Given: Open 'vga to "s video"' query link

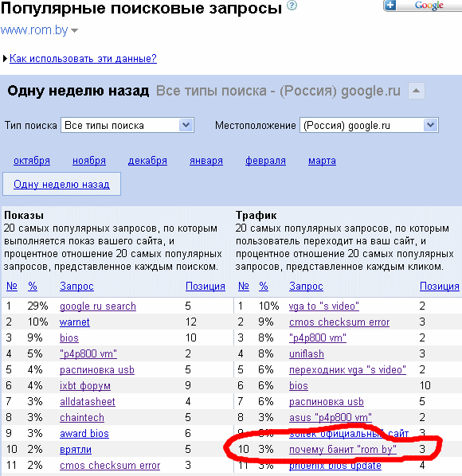Looking at the screenshot, I should pyautogui.click(x=323, y=306).
